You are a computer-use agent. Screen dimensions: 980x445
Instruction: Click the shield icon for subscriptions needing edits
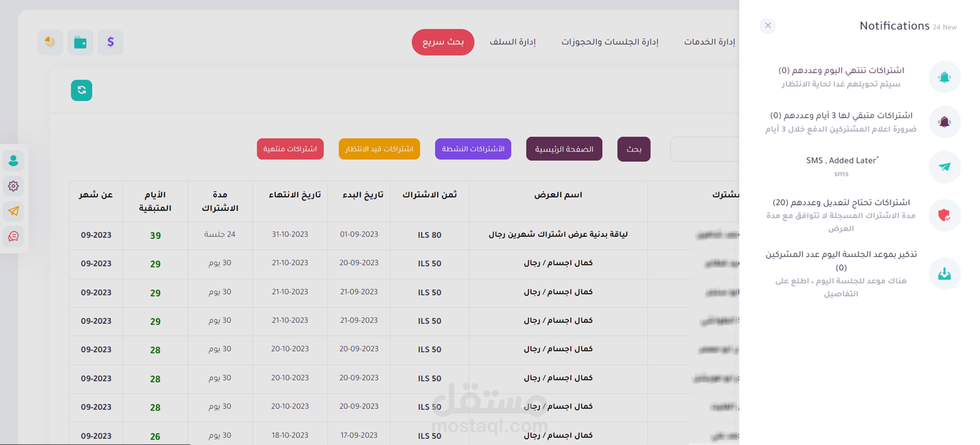tap(944, 215)
